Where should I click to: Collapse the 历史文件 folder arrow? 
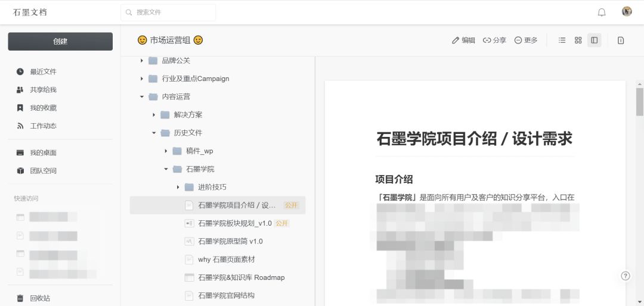point(154,133)
